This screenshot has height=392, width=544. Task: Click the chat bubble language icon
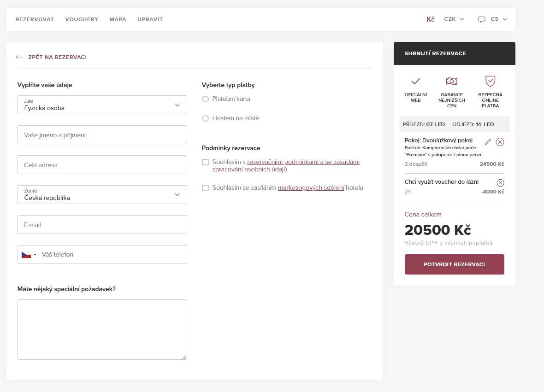click(x=481, y=19)
